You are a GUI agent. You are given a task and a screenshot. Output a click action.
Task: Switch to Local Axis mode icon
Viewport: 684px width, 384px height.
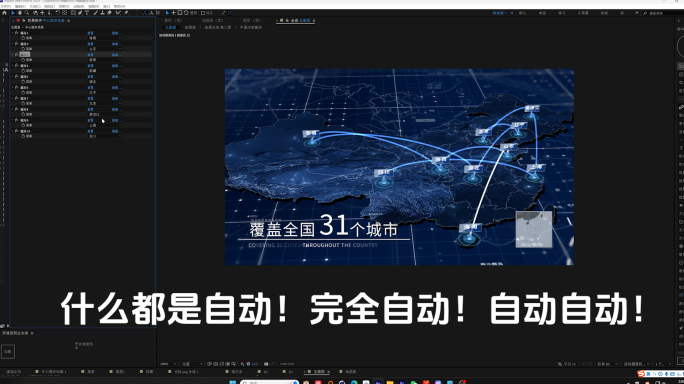pos(145,13)
